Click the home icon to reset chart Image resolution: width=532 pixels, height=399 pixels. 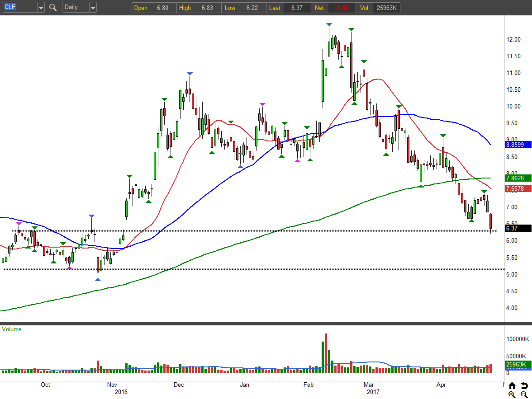pyautogui.click(x=512, y=385)
